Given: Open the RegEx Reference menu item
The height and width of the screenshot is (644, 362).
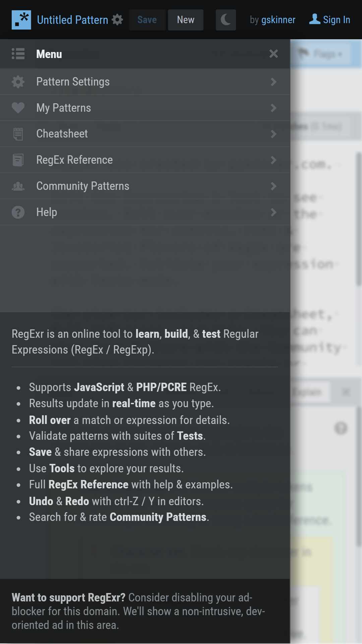Looking at the screenshot, I should 145,160.
